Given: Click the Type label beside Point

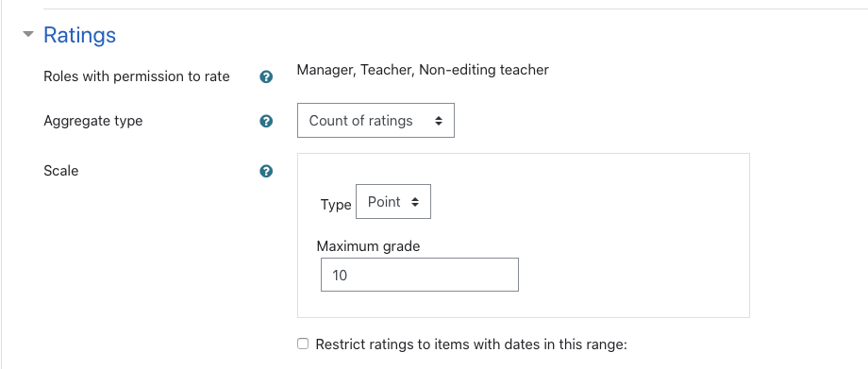Looking at the screenshot, I should point(336,205).
